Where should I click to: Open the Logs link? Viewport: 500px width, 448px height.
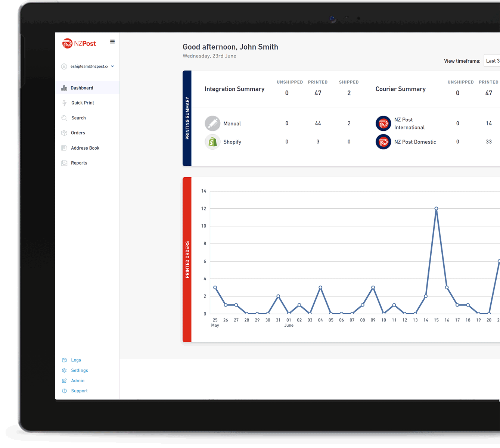[76, 360]
